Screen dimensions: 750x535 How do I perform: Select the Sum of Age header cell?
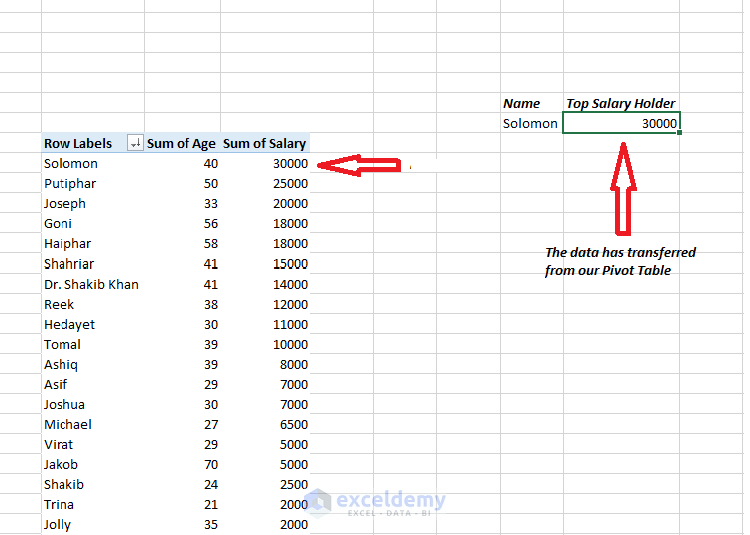pyautogui.click(x=181, y=143)
